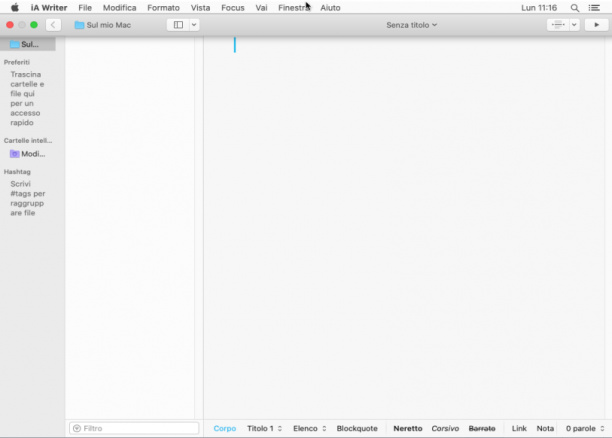Click the menu bar clock Lun 11:16
612x438 pixels.
tap(539, 8)
